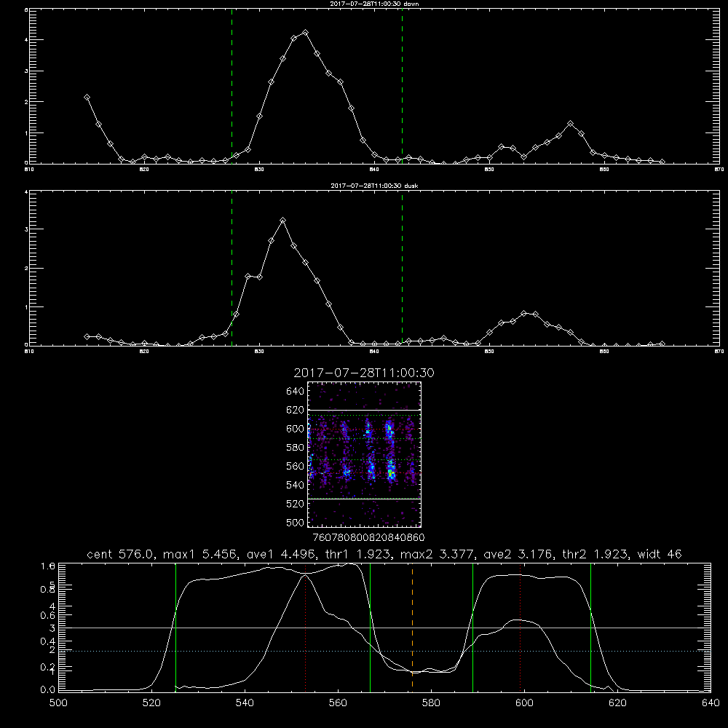The width and height of the screenshot is (728, 728).
Task: Select the 'ave2 3.176' value
Action: click(x=518, y=554)
